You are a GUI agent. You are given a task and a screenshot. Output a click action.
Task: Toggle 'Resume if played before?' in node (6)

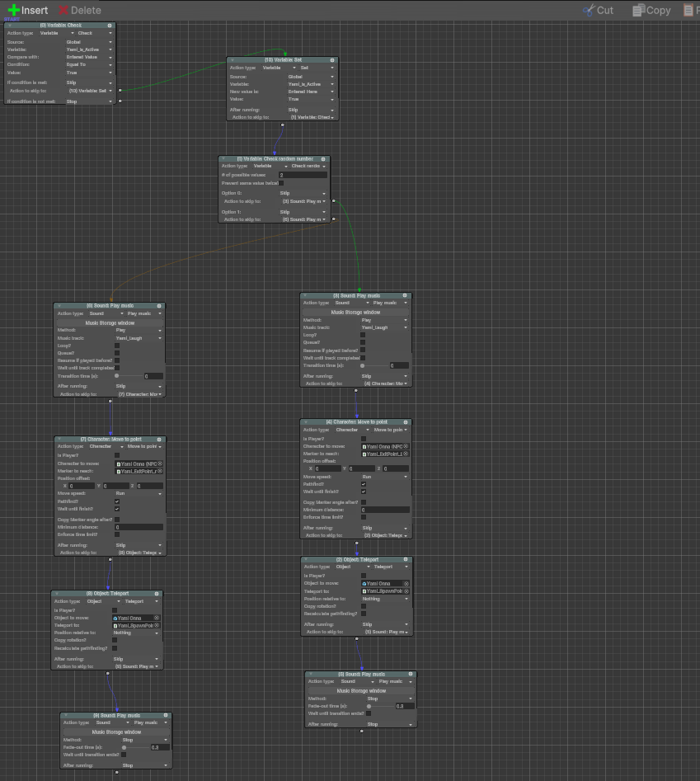point(117,360)
